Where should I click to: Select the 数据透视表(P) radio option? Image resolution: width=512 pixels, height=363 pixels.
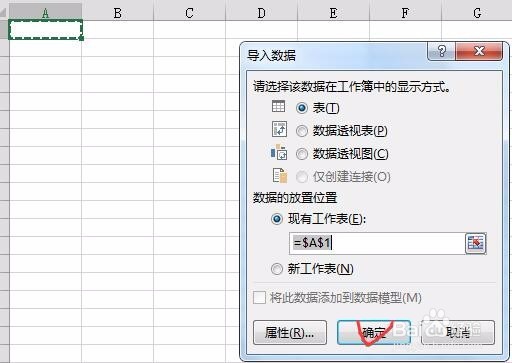(302, 131)
